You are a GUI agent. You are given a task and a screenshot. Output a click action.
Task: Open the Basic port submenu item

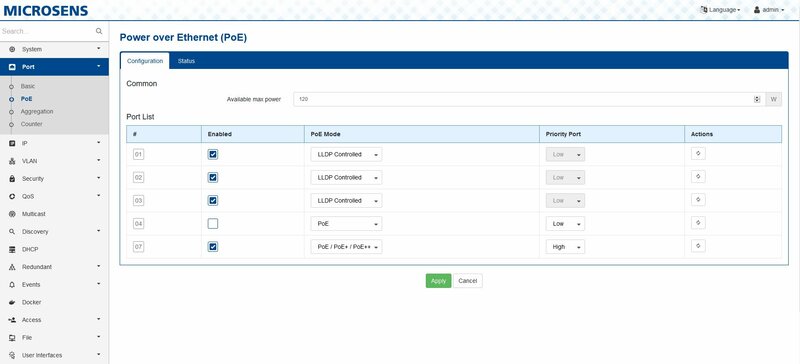28,86
